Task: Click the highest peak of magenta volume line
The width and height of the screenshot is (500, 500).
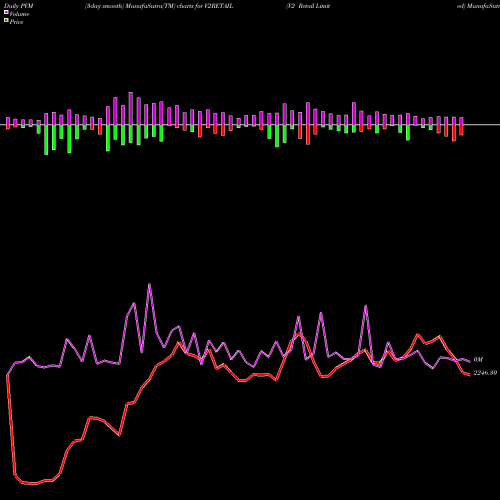Action: (149, 284)
